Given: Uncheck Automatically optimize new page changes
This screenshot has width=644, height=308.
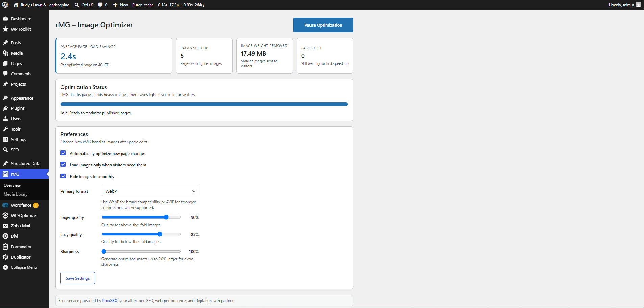Looking at the screenshot, I should point(63,153).
